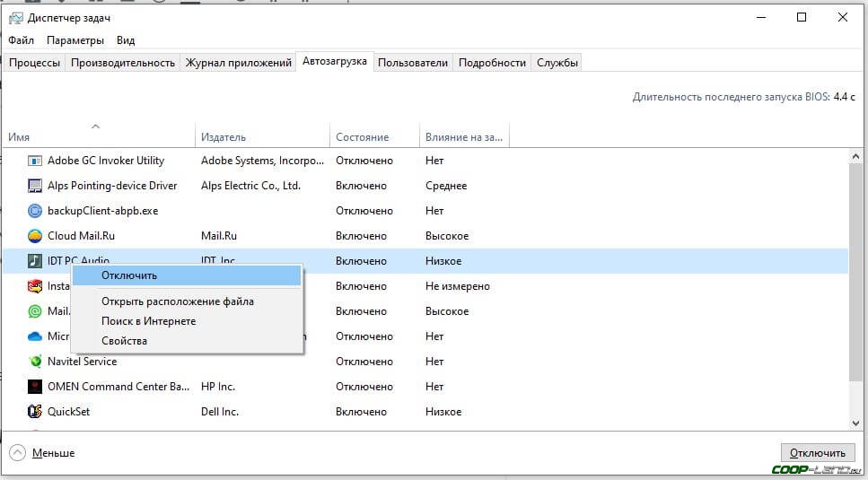Viewport: 868px width, 480px height.
Task: Open the Вид menu
Action: pyautogui.click(x=126, y=40)
